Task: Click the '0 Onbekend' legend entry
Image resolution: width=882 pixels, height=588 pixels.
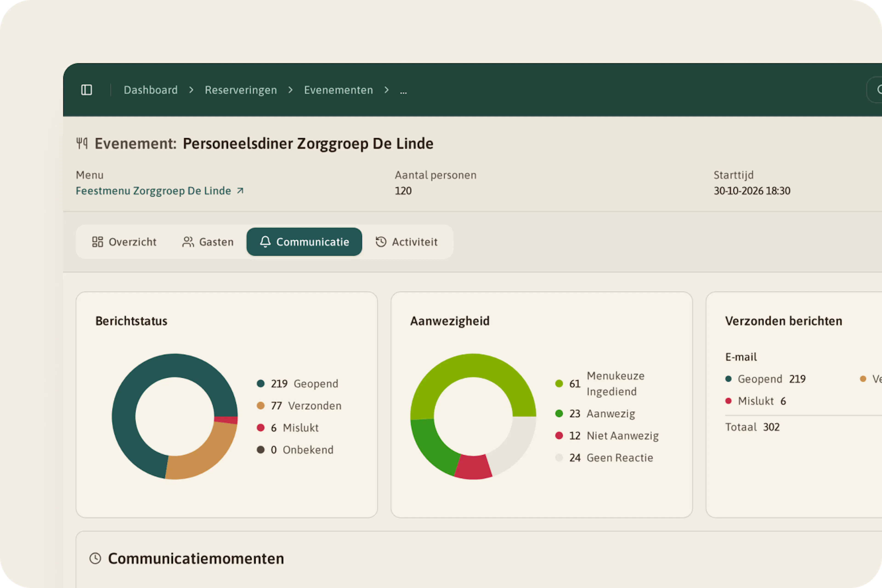Action: click(295, 450)
